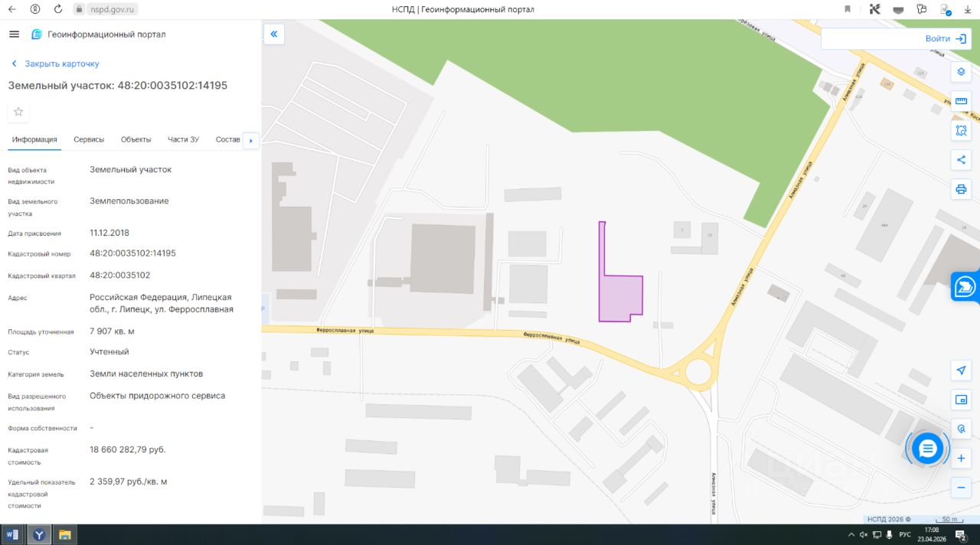Click cadastral number value 48:20:0035102:14195

click(132, 253)
